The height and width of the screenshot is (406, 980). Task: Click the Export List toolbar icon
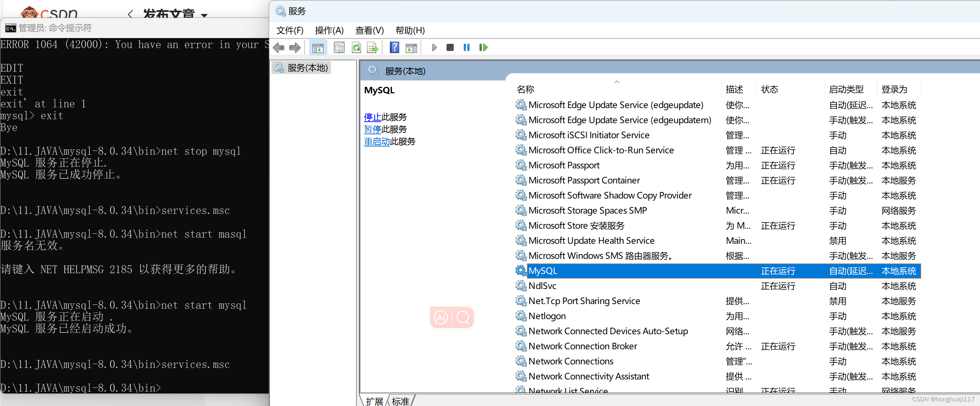click(x=373, y=47)
